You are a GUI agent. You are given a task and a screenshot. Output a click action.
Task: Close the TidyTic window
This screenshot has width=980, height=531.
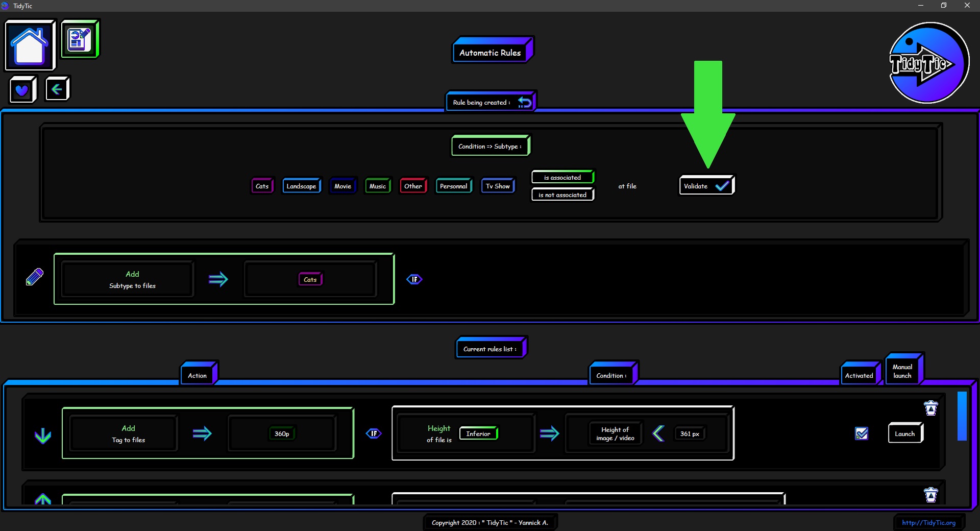tap(967, 6)
